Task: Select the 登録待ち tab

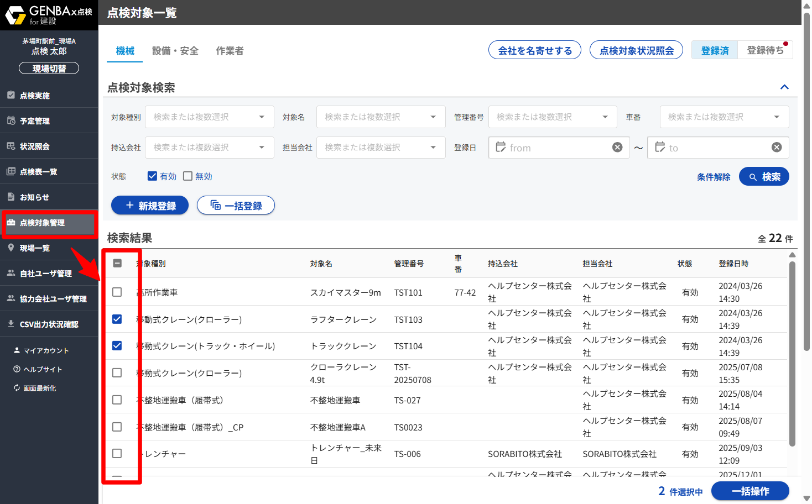Action: [765, 50]
